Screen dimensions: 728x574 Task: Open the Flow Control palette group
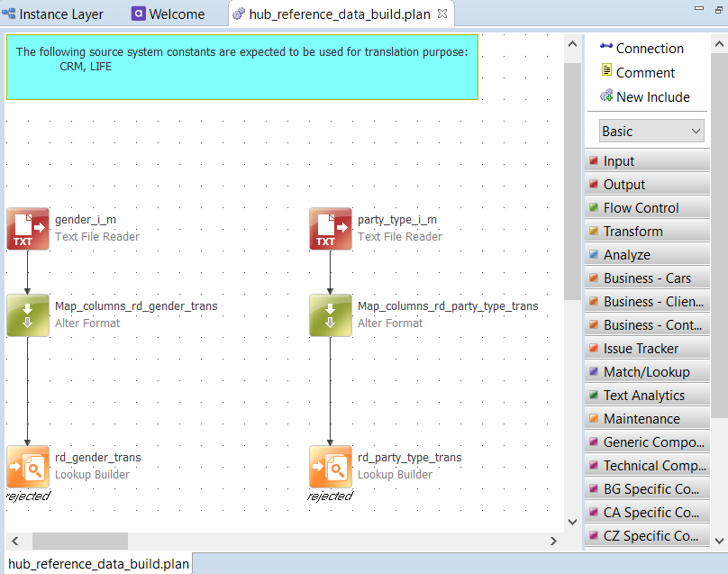pyautogui.click(x=647, y=208)
